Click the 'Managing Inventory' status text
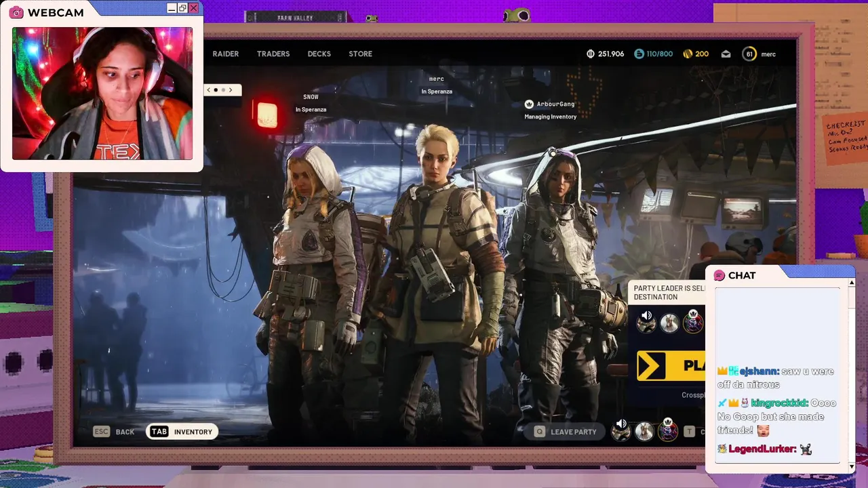Image resolution: width=868 pixels, height=488 pixels. click(550, 117)
